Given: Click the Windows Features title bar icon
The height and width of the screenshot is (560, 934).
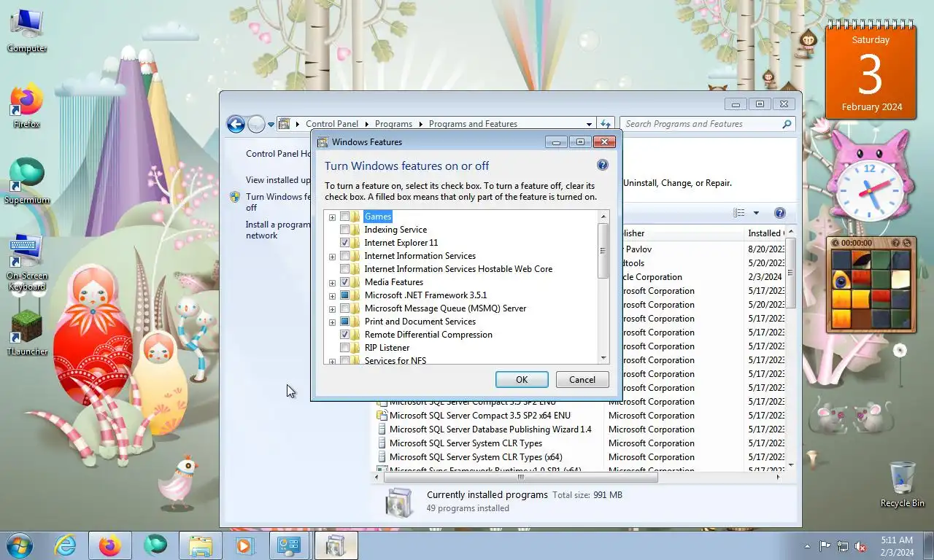Looking at the screenshot, I should (323, 142).
